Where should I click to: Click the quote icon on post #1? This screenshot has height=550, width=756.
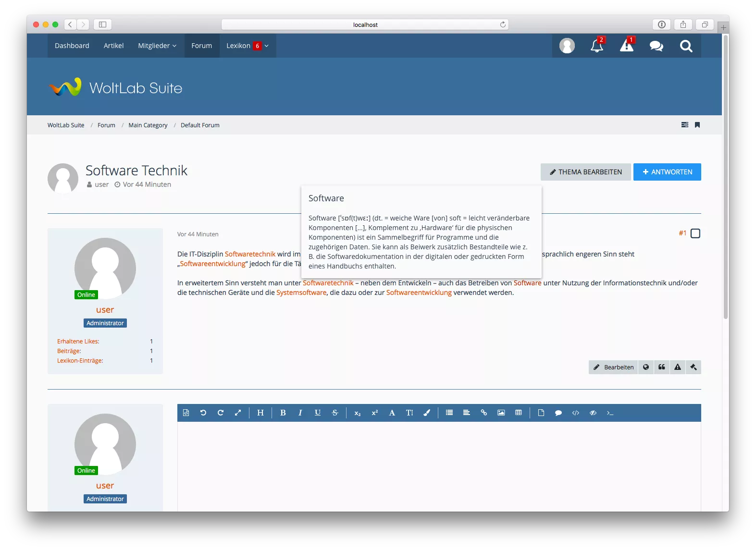tap(662, 367)
